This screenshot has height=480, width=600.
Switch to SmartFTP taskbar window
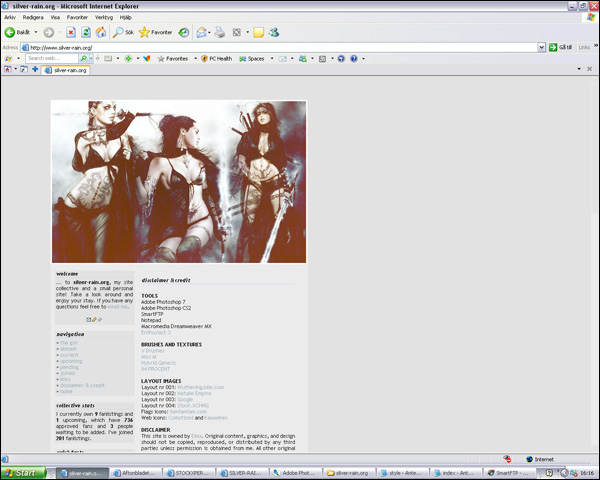(508, 473)
